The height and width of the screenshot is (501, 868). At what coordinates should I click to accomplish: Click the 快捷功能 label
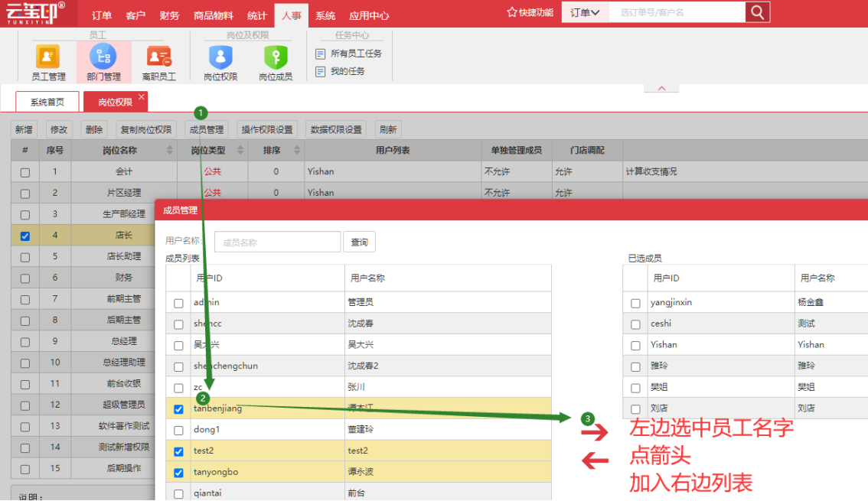536,12
